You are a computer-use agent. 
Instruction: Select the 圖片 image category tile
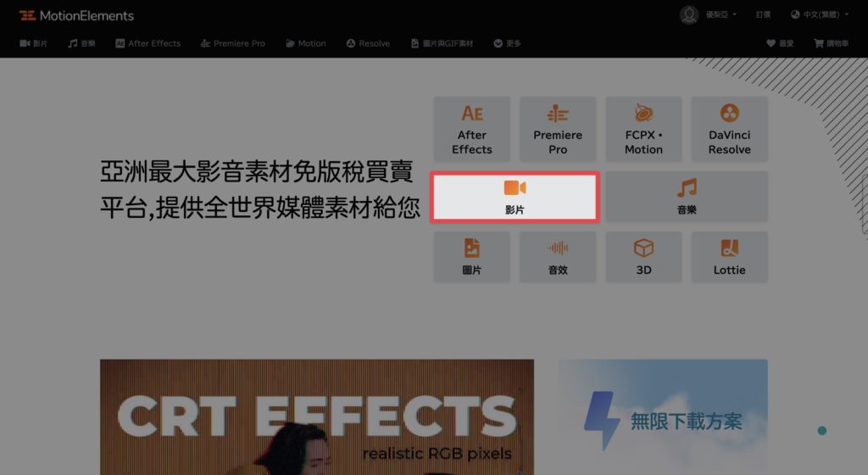click(471, 257)
